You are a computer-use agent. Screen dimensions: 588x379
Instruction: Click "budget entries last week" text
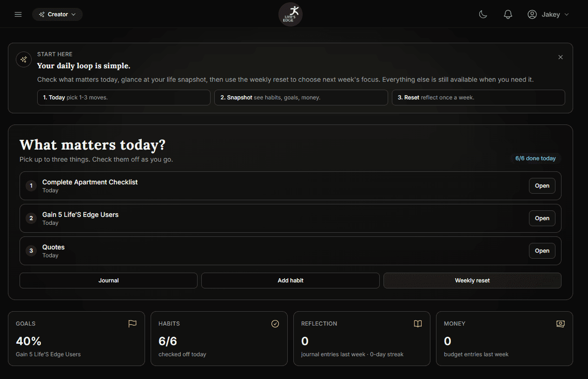coord(476,354)
